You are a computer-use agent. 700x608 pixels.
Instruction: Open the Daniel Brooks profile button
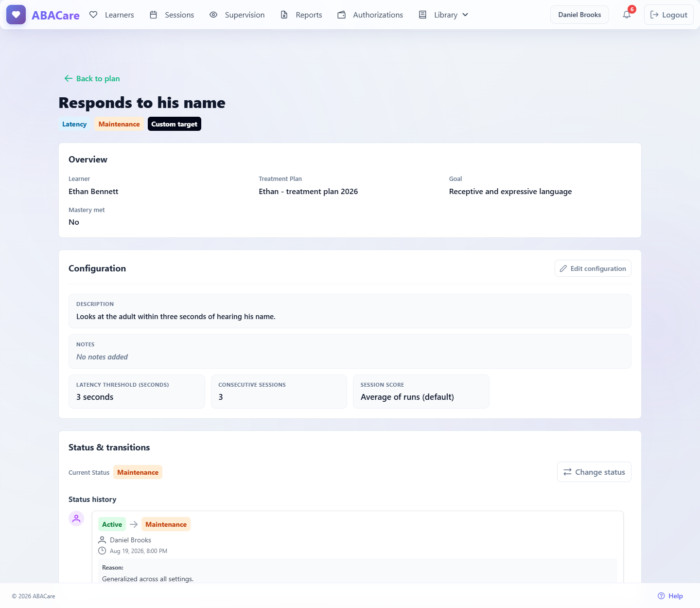(x=579, y=15)
